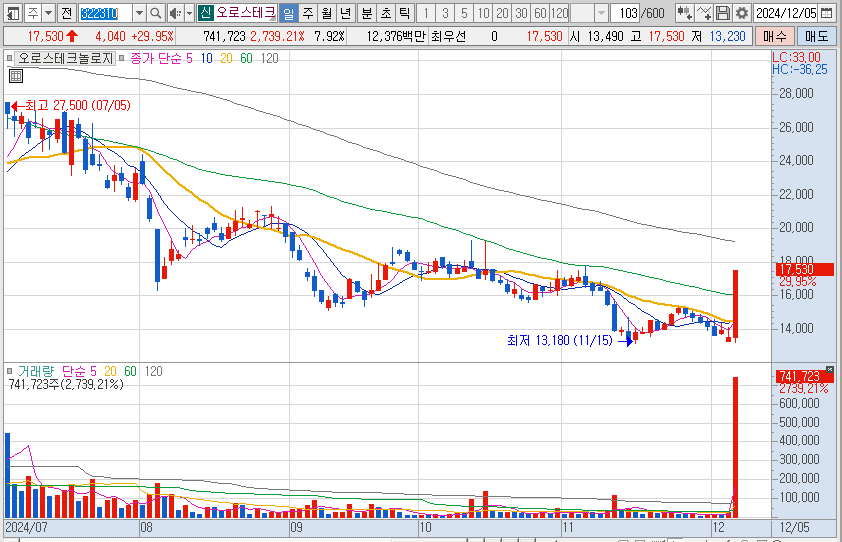Click the 오로스테크놀로지 chart title button
Screen dimensions: 842x542
pos(66,58)
